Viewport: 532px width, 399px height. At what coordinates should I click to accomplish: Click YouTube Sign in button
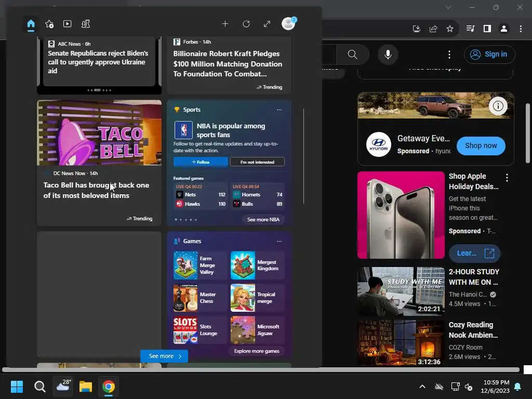coord(489,54)
